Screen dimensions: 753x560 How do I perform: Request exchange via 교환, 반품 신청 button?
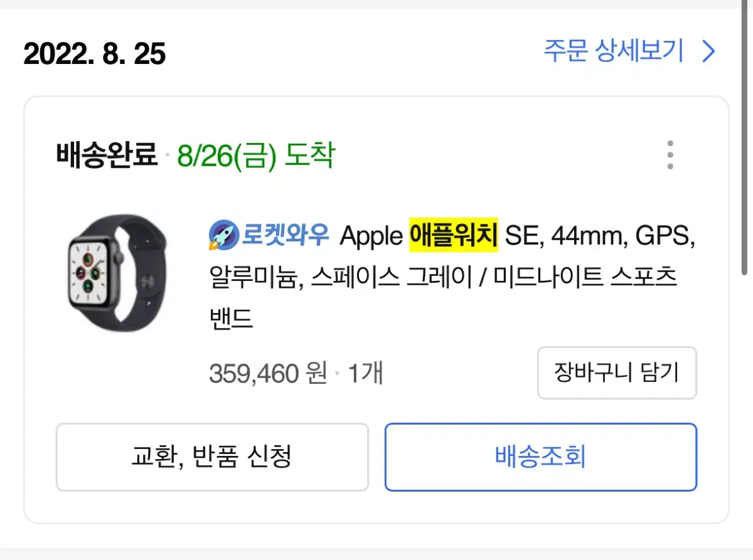tap(211, 457)
